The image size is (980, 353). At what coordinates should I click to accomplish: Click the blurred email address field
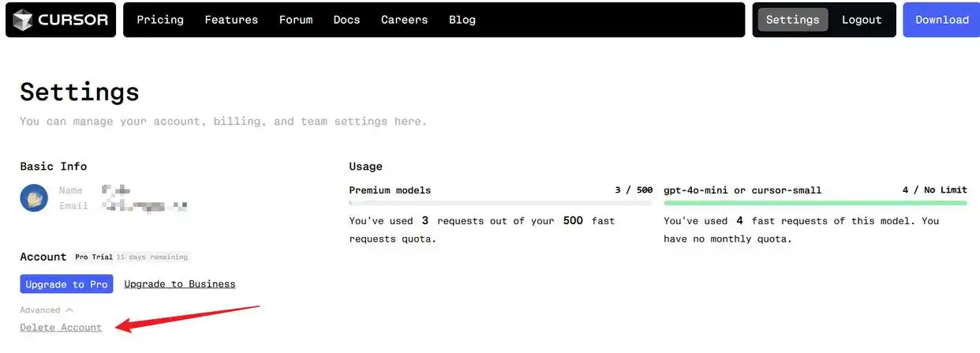146,206
